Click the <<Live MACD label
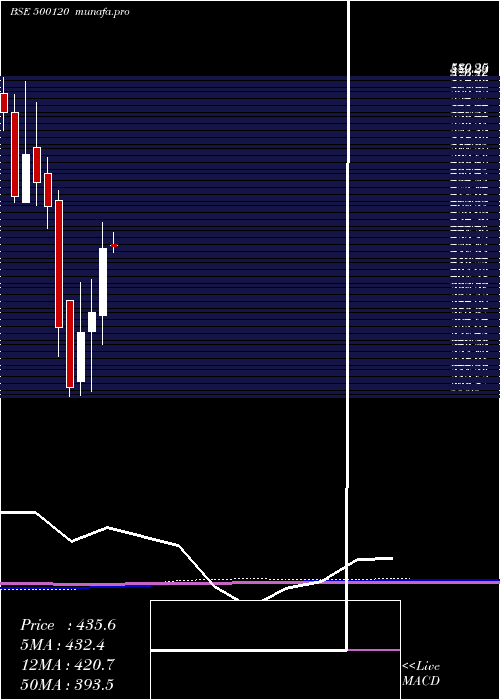Viewport: 500px width, 700px height. (x=421, y=673)
